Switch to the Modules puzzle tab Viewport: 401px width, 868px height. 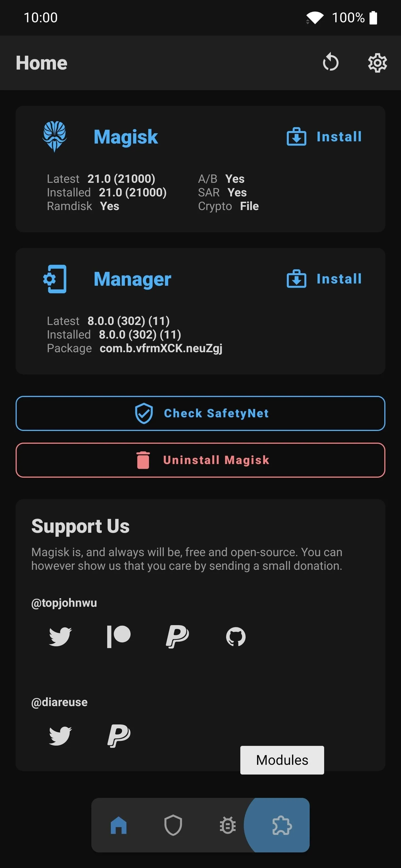[282, 825]
